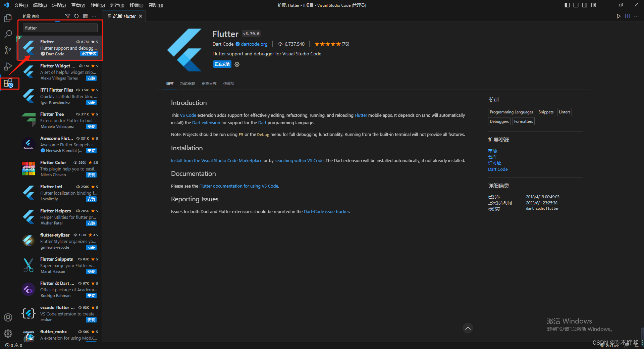Viewport: 644px width, 349px height.
Task: Select the Formatters category tag
Action: click(x=523, y=121)
